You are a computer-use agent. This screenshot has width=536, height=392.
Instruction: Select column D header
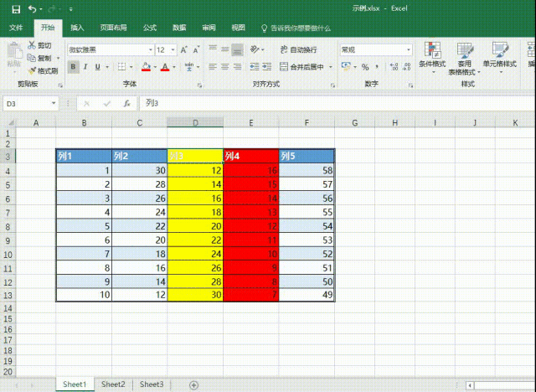pos(195,123)
